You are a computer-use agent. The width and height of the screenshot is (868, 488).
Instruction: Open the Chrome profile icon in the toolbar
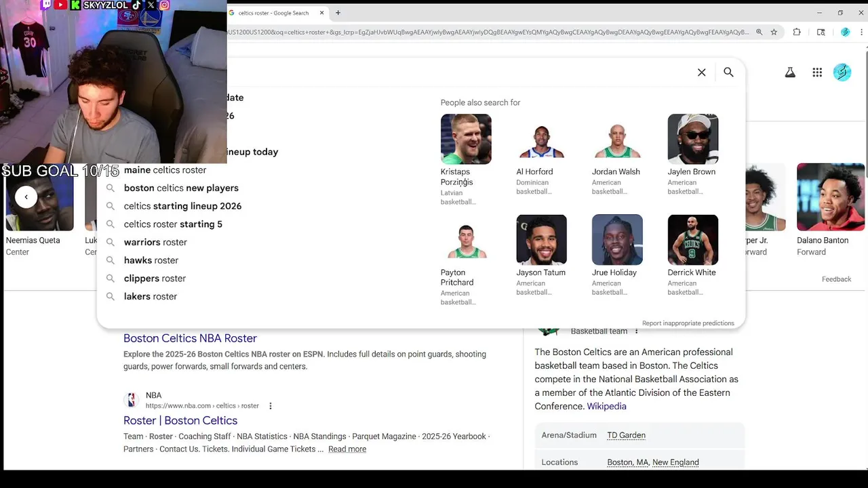tap(845, 32)
